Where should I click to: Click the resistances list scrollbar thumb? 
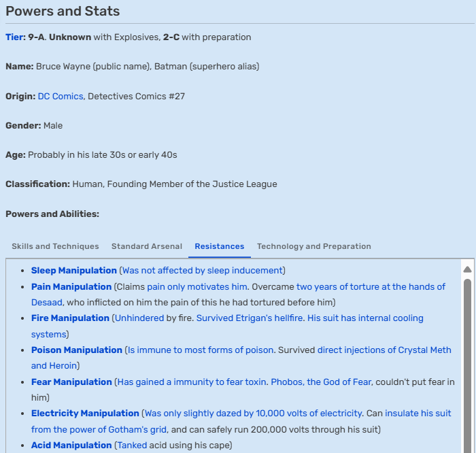pyautogui.click(x=468, y=366)
